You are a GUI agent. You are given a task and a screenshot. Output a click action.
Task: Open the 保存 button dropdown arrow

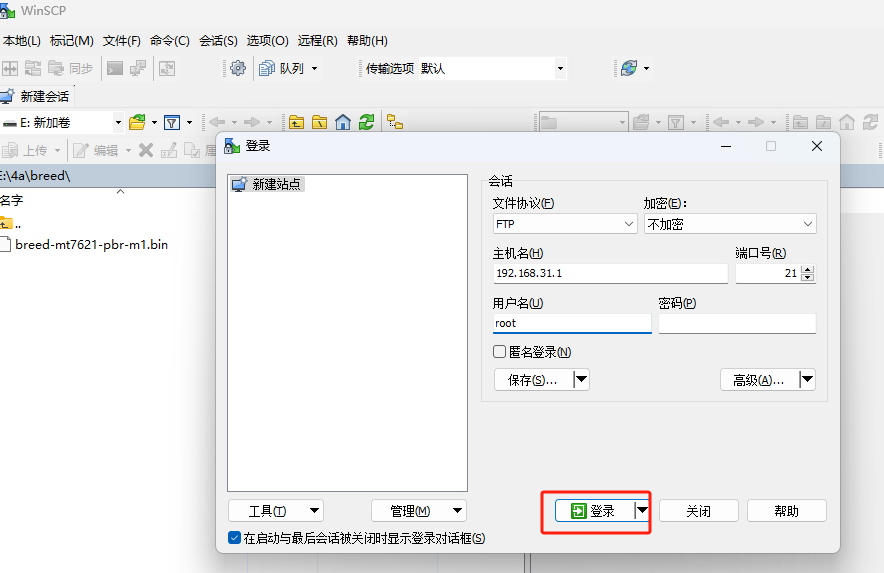tap(581, 380)
